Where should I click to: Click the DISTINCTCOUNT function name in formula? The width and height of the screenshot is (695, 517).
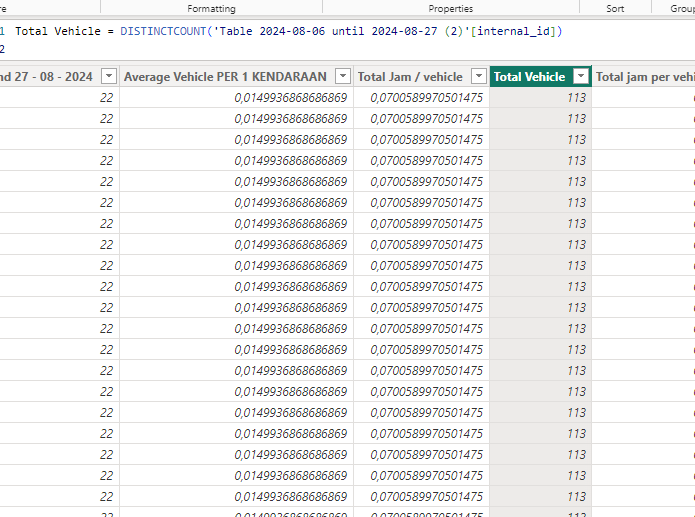click(x=163, y=31)
